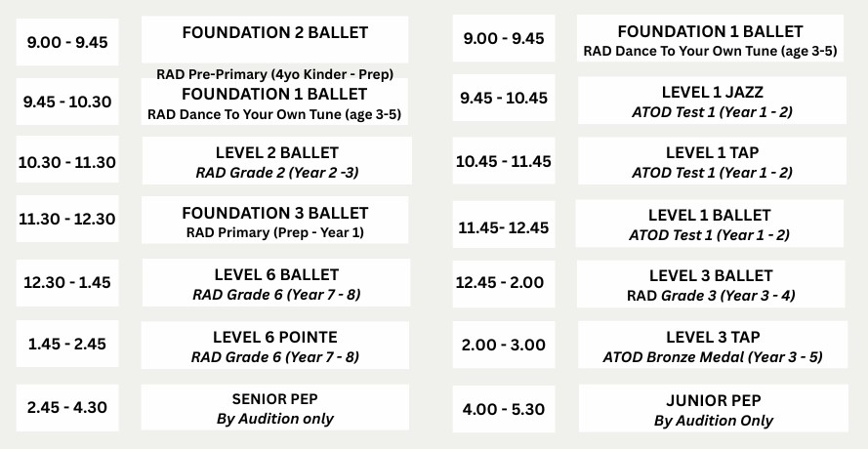Click the 9.45 - 10.30 time slot

click(64, 101)
